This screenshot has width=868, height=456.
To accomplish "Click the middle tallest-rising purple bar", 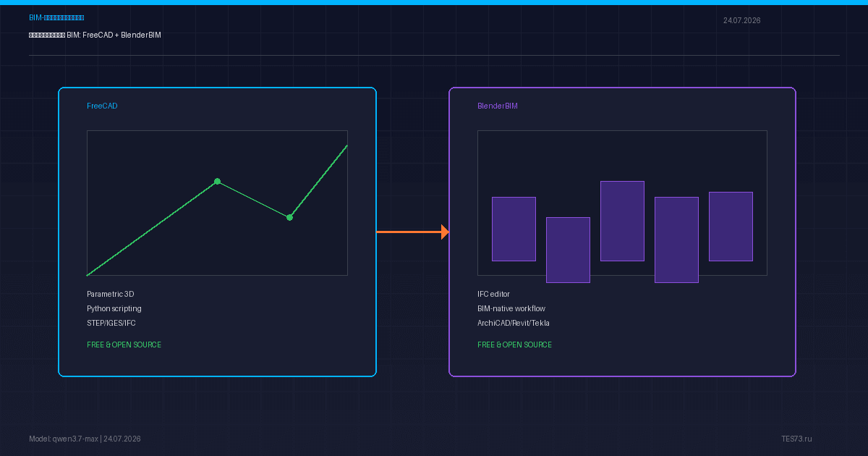I will click(x=622, y=221).
